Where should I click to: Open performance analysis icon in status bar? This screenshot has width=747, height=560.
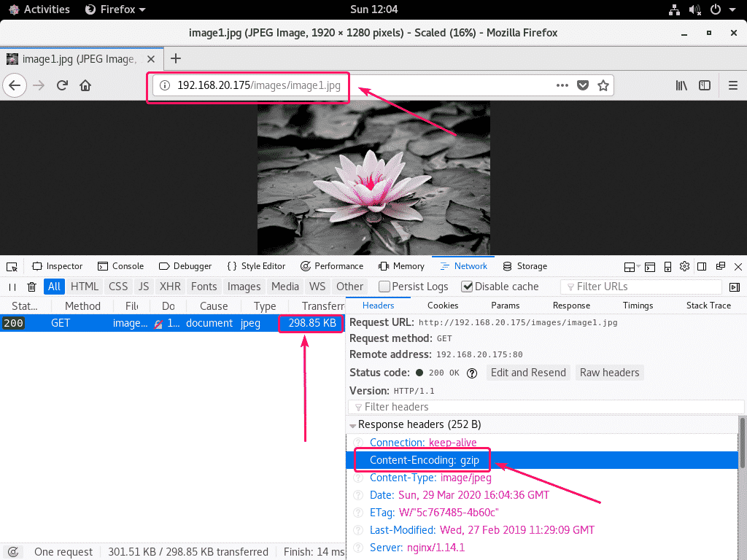[13, 552]
